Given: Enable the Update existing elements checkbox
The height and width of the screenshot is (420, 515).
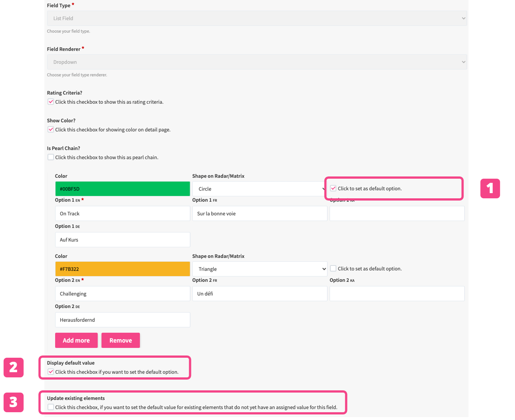Looking at the screenshot, I should click(x=51, y=407).
